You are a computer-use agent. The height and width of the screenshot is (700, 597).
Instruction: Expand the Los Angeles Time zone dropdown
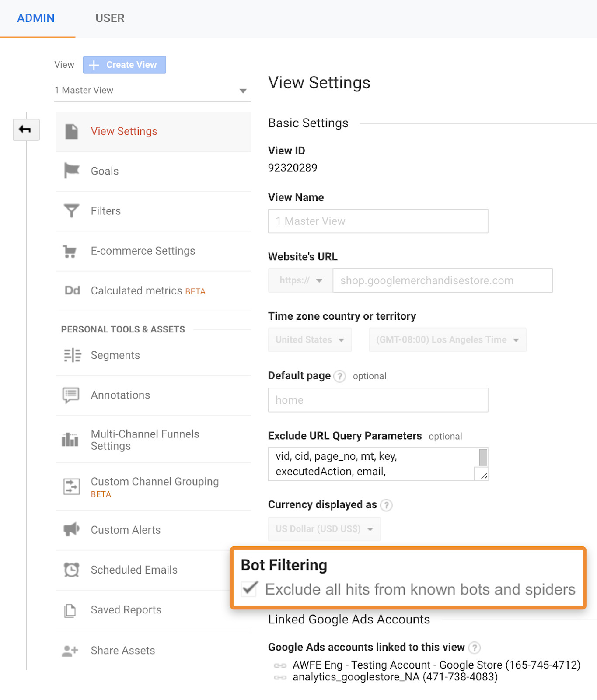pos(447,340)
